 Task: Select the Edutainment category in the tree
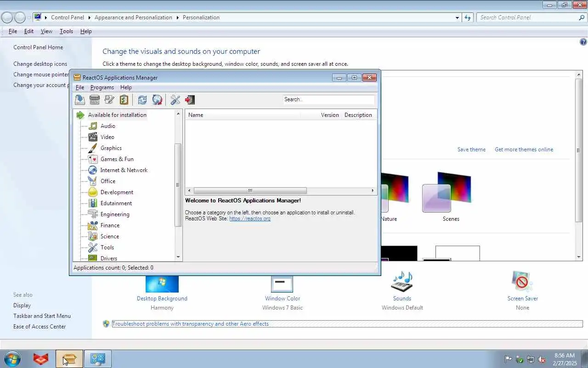116,203
